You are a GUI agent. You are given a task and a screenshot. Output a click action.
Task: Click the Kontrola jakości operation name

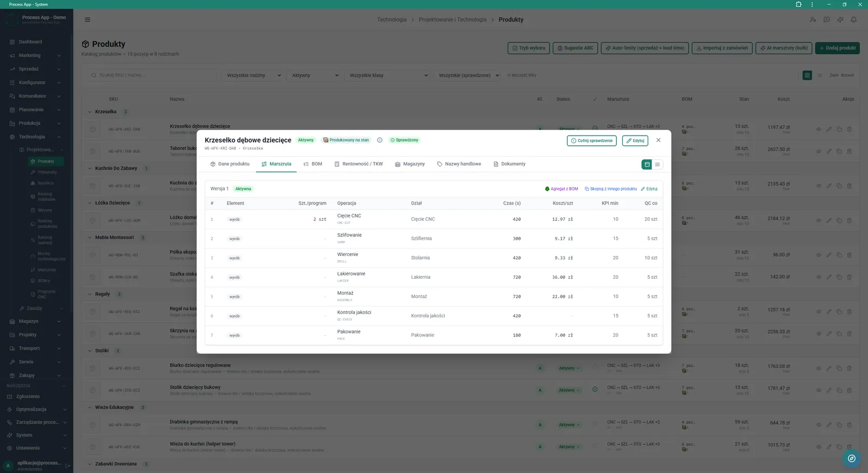point(354,312)
